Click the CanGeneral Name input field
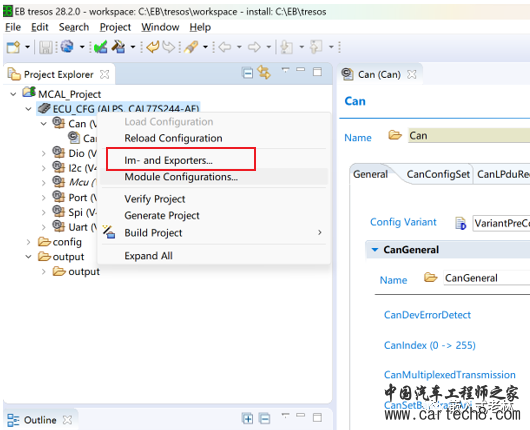The width and height of the screenshot is (530, 430). (487, 278)
